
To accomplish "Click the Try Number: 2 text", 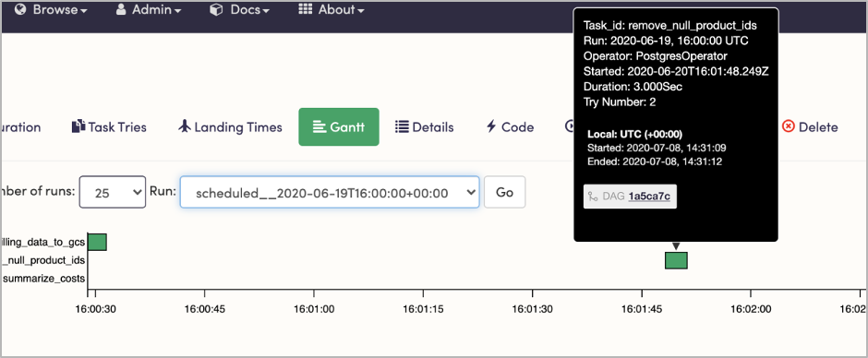I will 620,101.
